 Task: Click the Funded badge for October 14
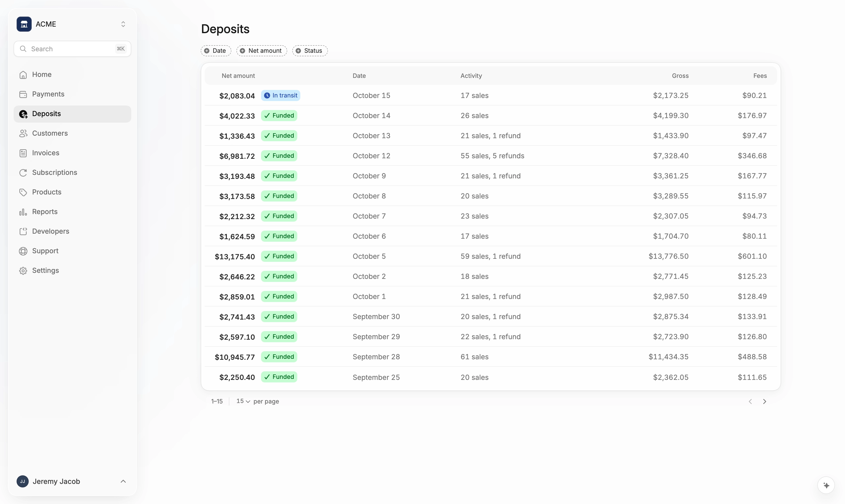(x=279, y=116)
